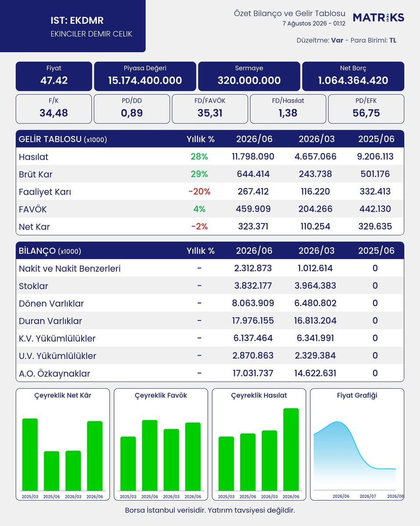
Task: Select the K.V. Yükümlülükler value 6.341.991
Action: [317, 338]
